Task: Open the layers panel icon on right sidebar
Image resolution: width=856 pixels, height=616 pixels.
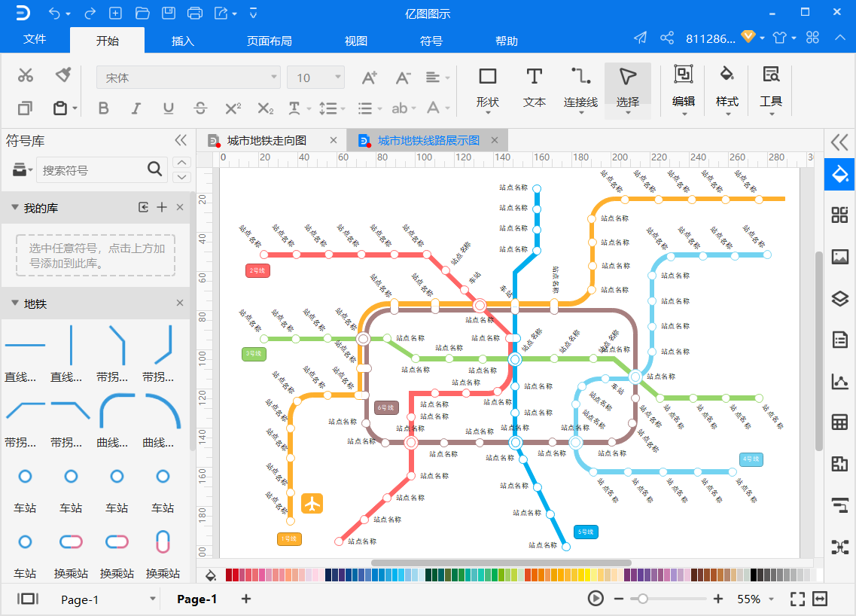Action: [x=839, y=298]
